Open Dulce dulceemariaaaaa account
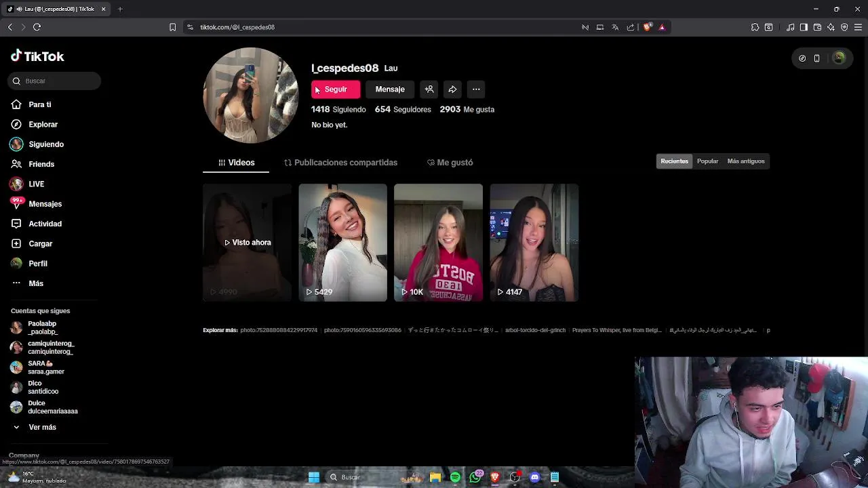The height and width of the screenshot is (488, 868). (x=44, y=407)
